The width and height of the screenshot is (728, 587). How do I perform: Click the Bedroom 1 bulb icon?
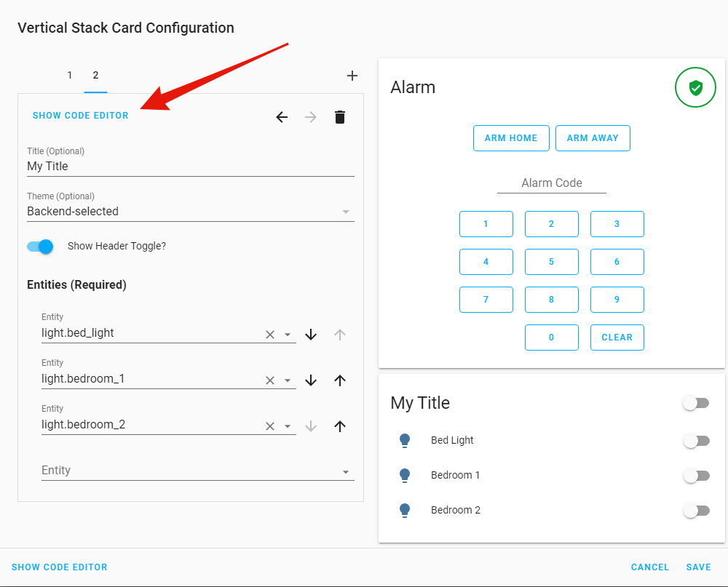tap(404, 475)
